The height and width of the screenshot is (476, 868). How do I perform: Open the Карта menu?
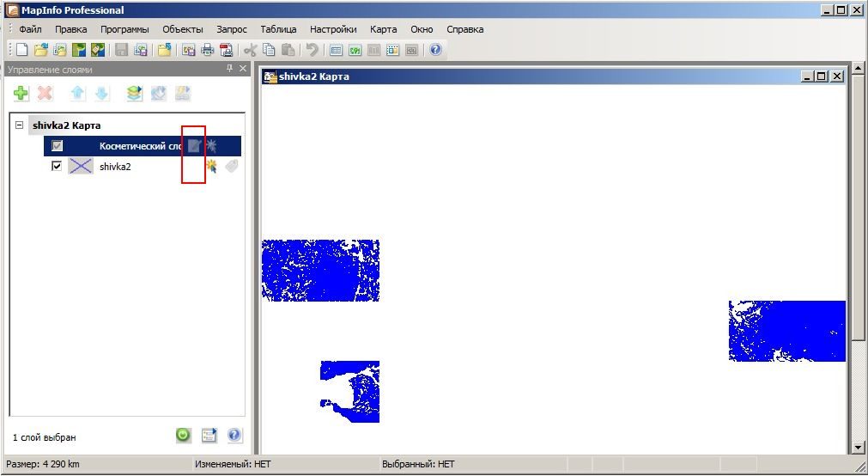[383, 29]
